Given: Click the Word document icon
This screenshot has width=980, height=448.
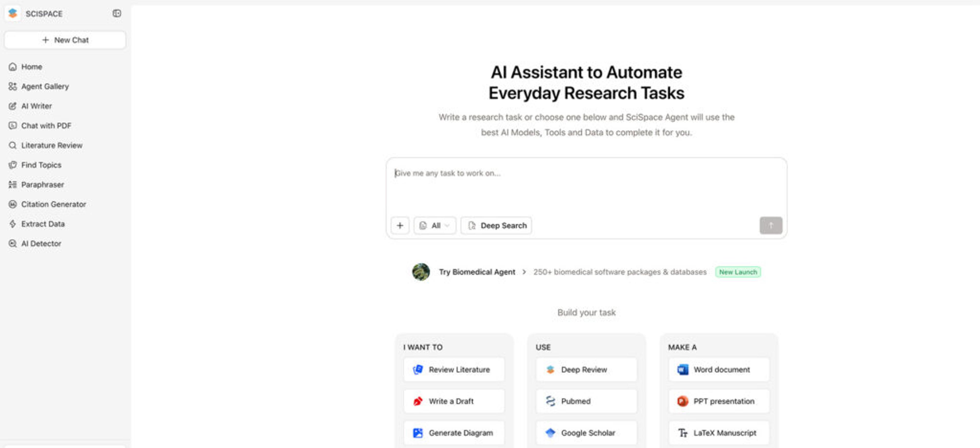Looking at the screenshot, I should [x=682, y=369].
